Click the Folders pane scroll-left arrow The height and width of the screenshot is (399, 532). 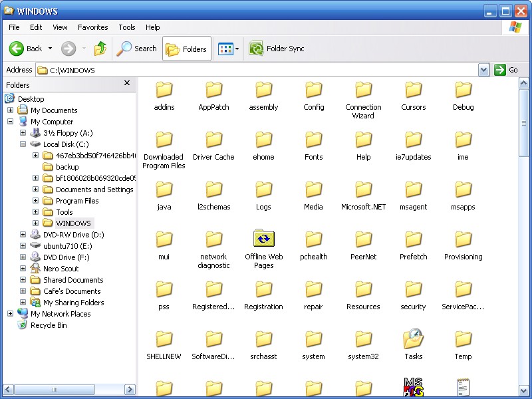9,390
